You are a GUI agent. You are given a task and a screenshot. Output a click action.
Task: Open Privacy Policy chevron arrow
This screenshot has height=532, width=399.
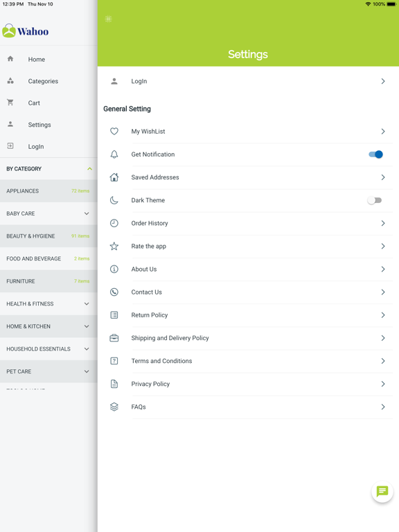383,384
